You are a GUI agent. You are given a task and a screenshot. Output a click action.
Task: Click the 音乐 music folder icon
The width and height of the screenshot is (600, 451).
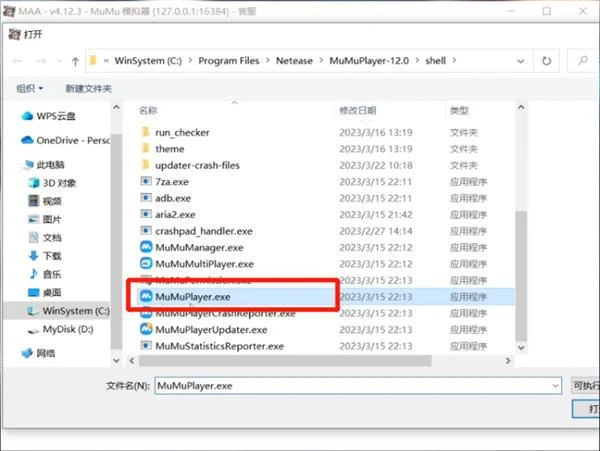point(32,273)
